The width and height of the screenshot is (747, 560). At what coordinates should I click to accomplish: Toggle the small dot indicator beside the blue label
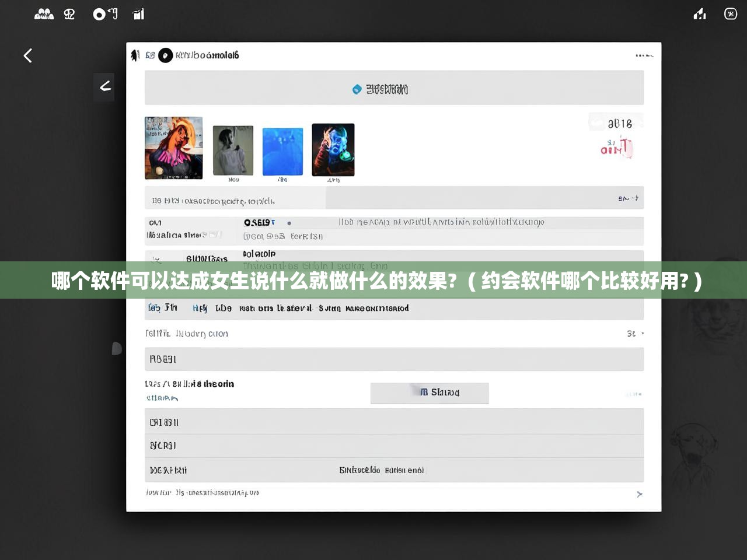(x=289, y=222)
